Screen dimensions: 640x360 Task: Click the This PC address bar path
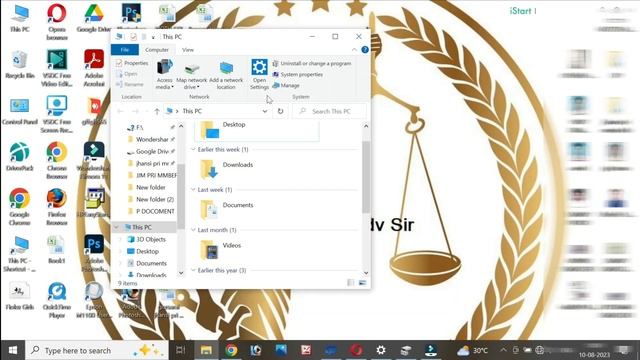click(x=192, y=111)
